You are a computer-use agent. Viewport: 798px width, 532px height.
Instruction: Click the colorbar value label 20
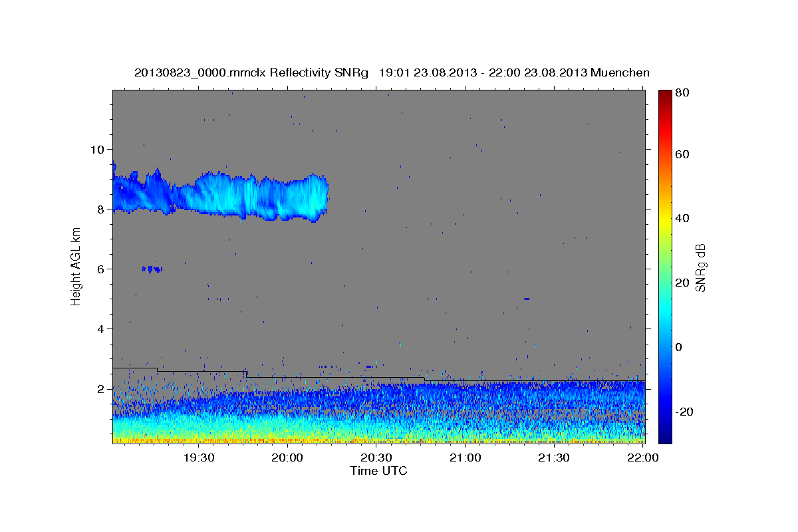(x=682, y=283)
